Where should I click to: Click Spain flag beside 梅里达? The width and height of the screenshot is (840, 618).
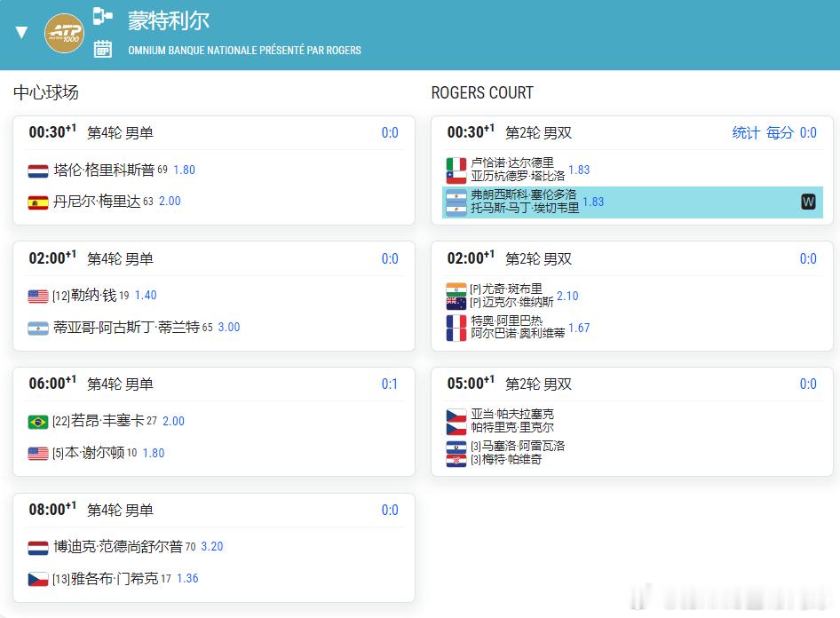coord(38,203)
